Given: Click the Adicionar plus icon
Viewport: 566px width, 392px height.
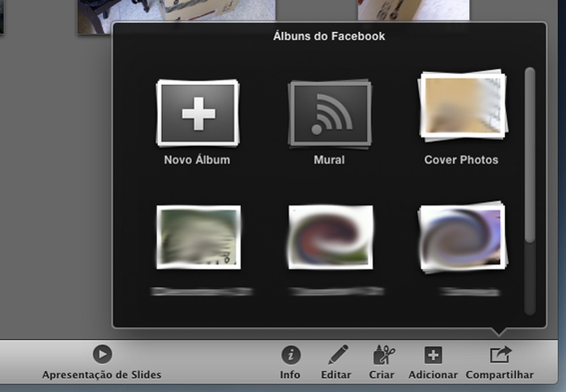Looking at the screenshot, I should (x=433, y=355).
